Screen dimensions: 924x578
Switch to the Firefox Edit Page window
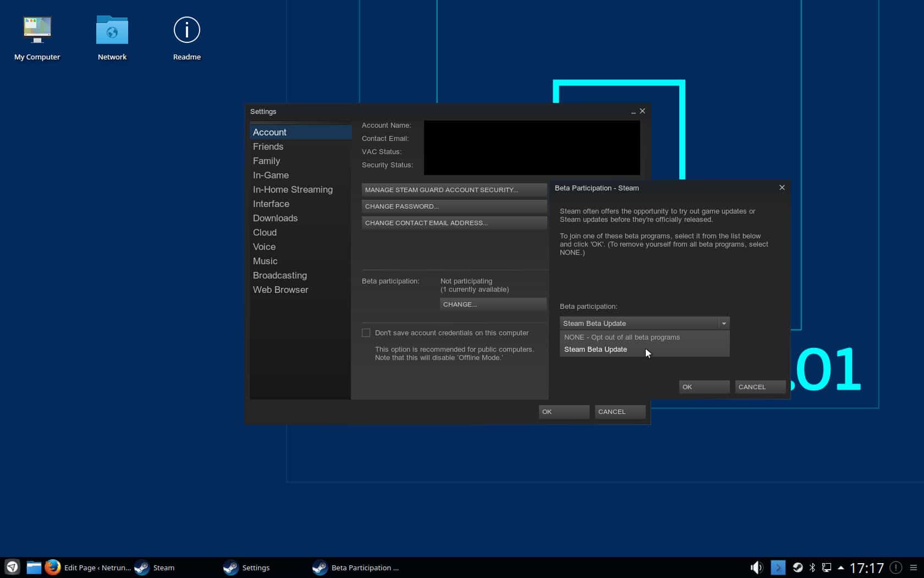(88, 567)
